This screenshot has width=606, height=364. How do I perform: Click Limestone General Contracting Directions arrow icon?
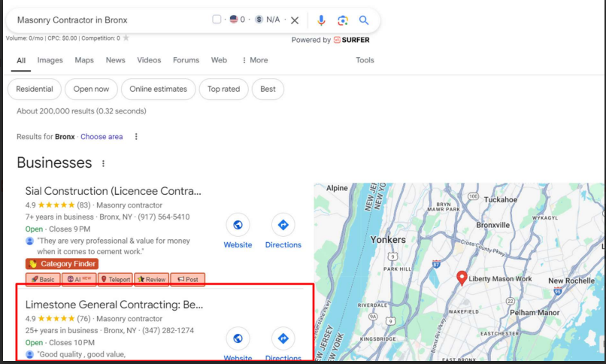[283, 338]
